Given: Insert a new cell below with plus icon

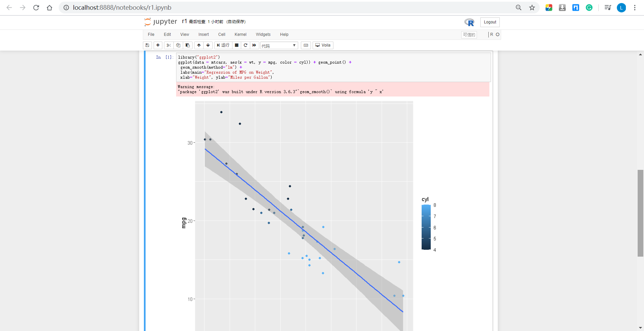Looking at the screenshot, I should tap(158, 45).
